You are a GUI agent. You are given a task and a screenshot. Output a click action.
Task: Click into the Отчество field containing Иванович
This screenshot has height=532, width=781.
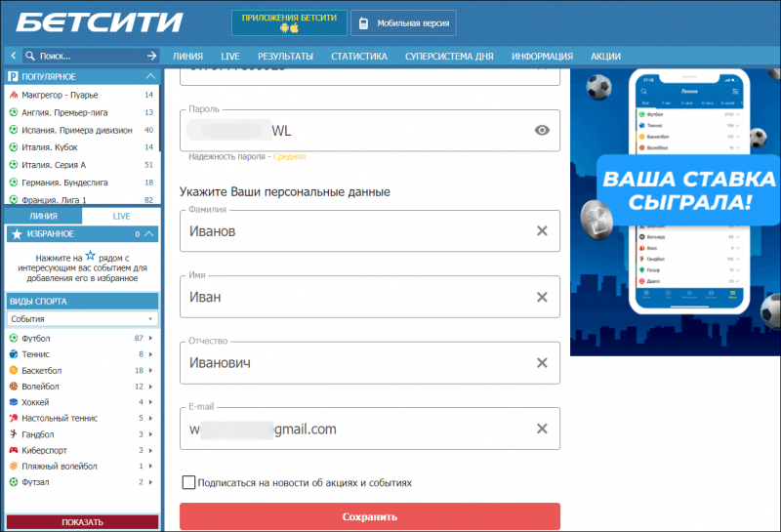pyautogui.click(x=370, y=362)
